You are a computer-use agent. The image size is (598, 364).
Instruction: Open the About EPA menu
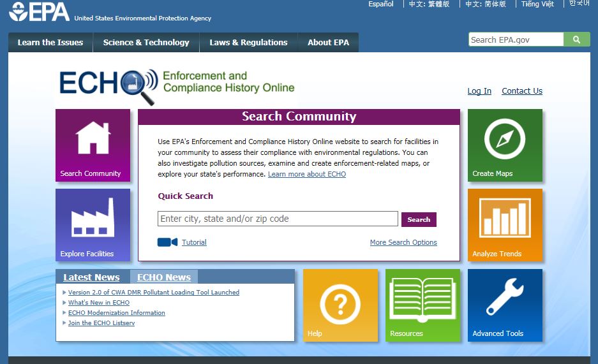(329, 42)
